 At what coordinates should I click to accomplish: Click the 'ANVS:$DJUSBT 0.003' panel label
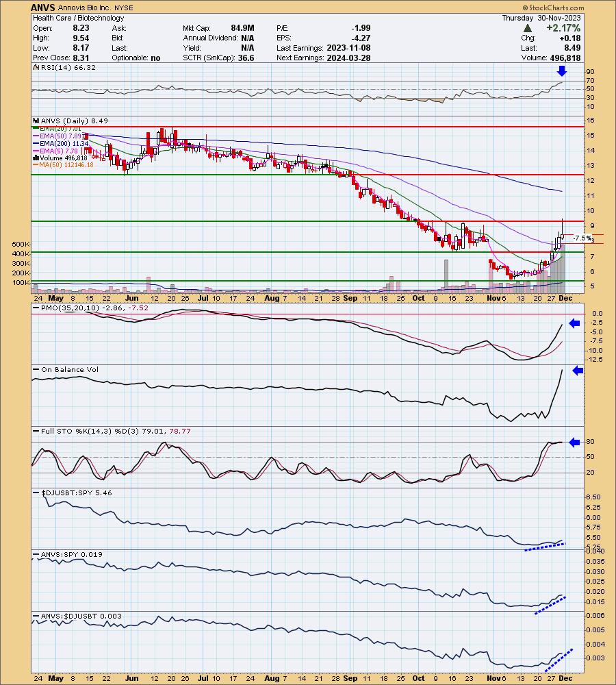81,616
